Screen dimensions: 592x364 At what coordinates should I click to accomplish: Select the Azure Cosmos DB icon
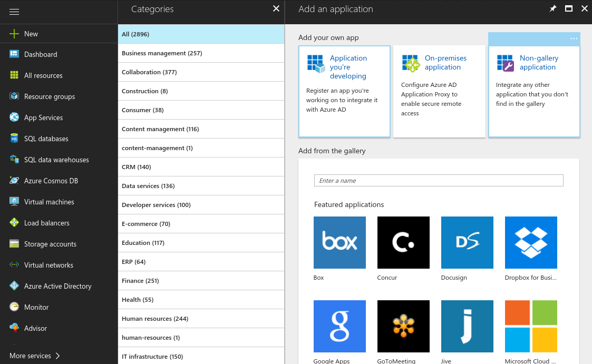[14, 181]
